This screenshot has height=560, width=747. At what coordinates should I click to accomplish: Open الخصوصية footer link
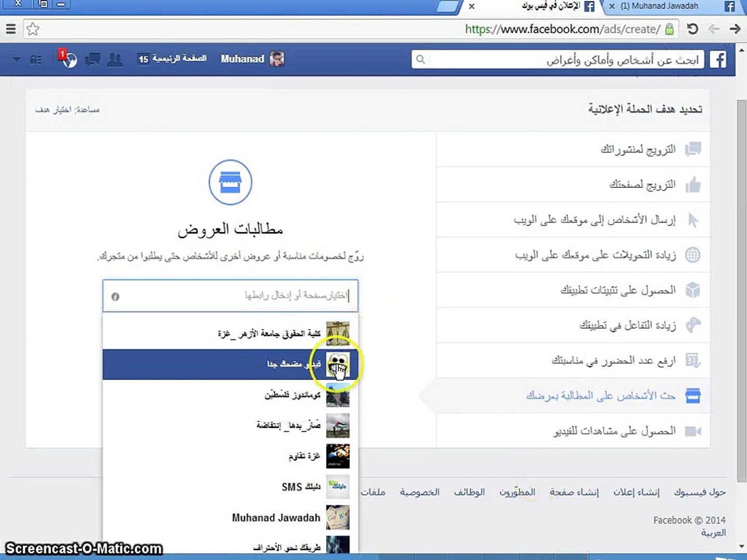pos(419,492)
